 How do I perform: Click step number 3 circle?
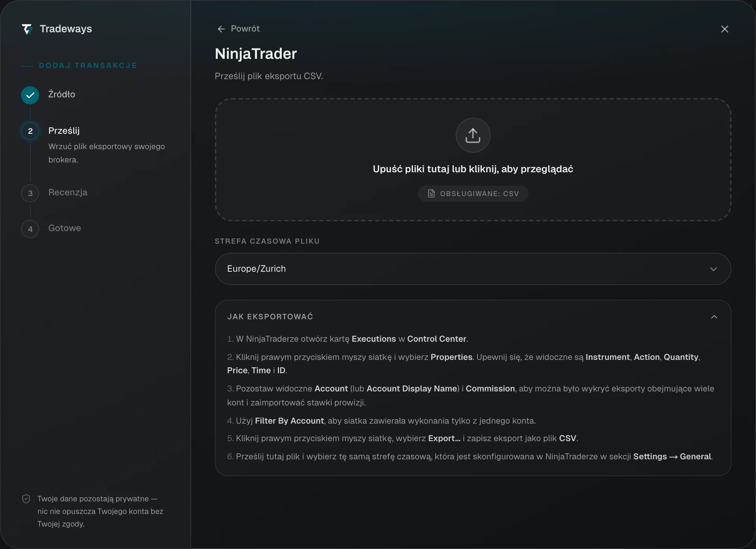click(x=30, y=193)
